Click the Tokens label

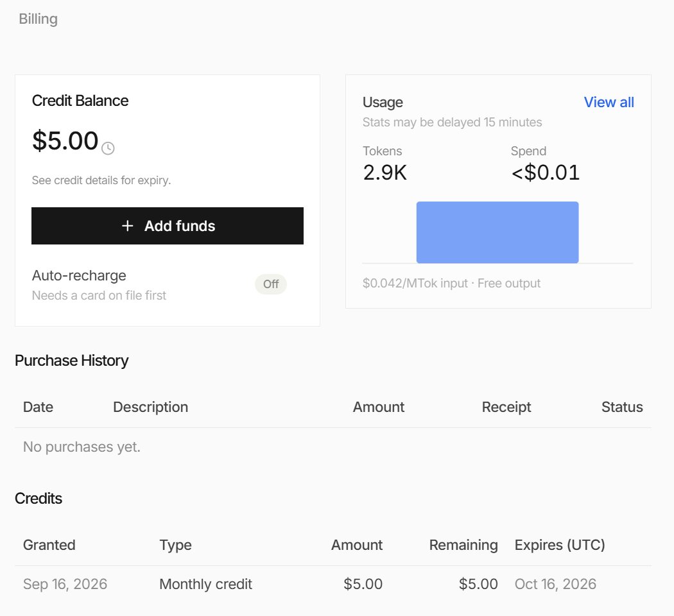382,151
